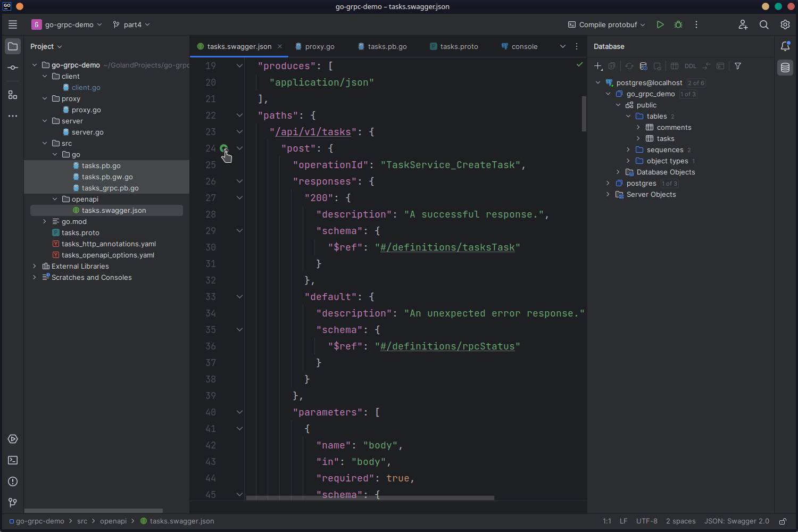This screenshot has width=798, height=532.
Task: Click the Run button in the toolbar
Action: (x=660, y=24)
